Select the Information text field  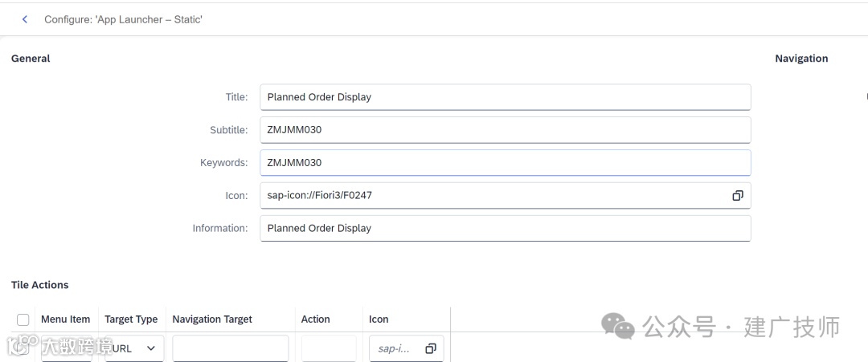(505, 228)
